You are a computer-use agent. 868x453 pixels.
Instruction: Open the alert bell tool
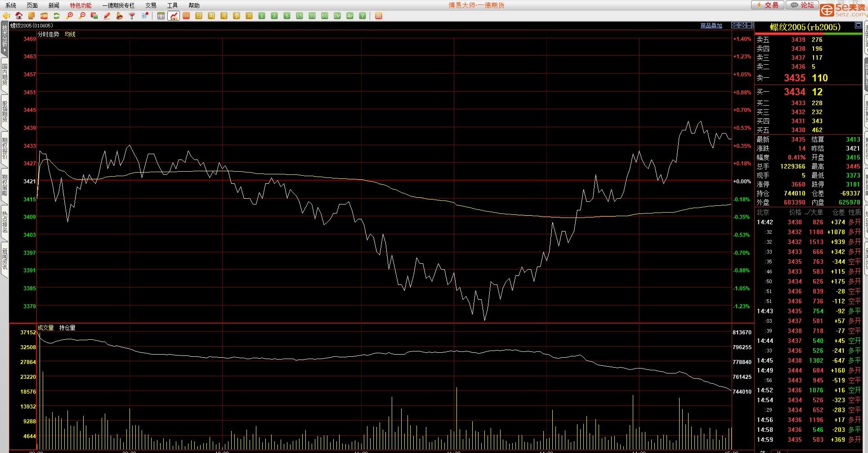[x=120, y=16]
